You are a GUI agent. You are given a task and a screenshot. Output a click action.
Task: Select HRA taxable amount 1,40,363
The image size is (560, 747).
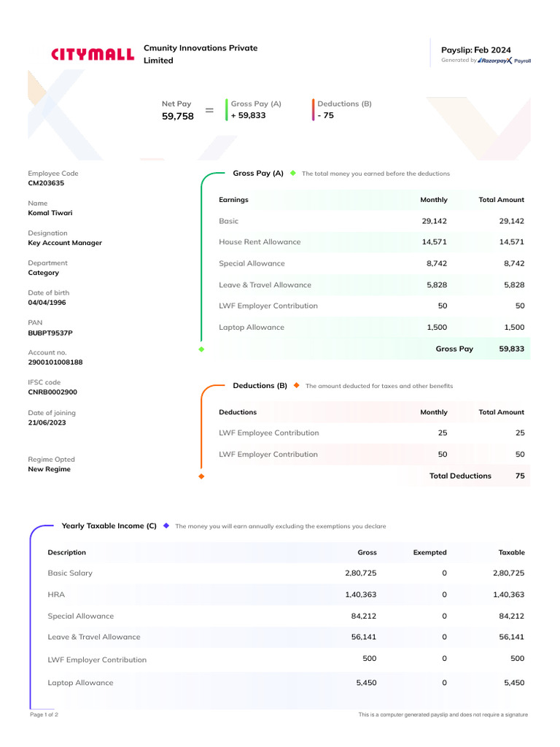tap(508, 595)
